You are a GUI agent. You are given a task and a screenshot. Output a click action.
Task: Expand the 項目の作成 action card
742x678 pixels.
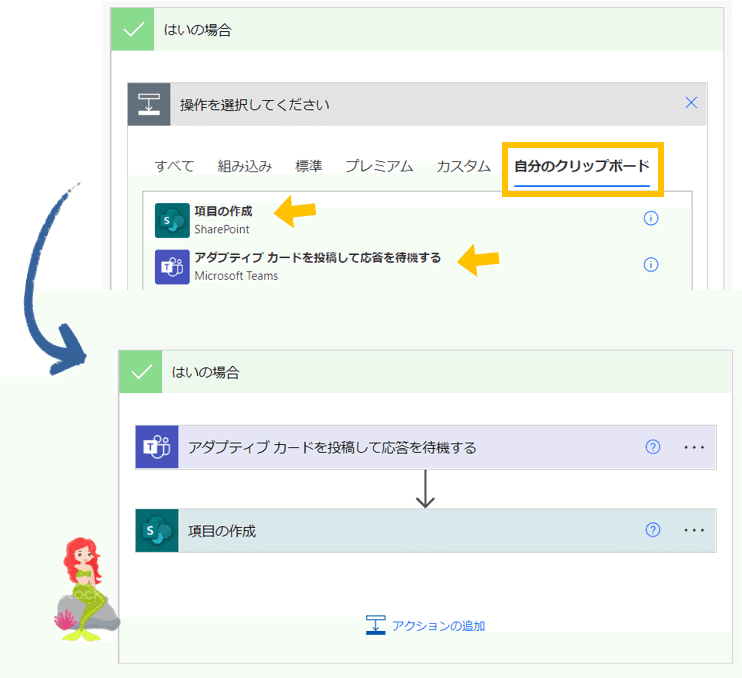pos(426,530)
